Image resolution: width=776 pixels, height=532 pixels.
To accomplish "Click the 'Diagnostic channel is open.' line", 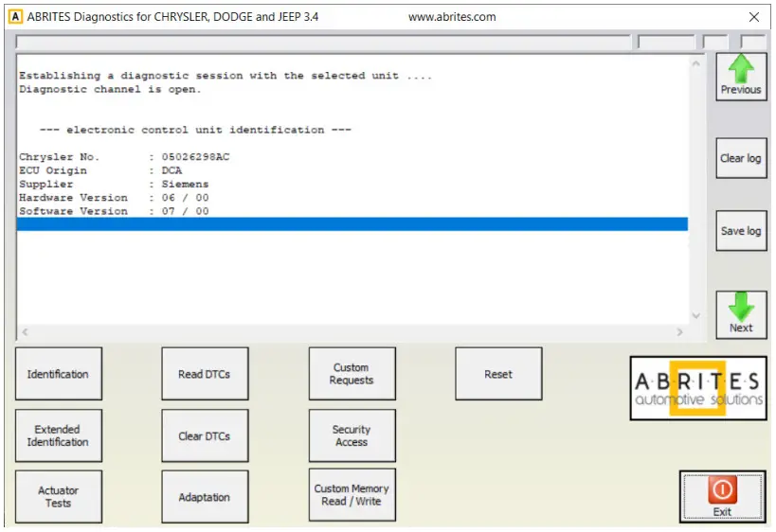I will pos(110,90).
